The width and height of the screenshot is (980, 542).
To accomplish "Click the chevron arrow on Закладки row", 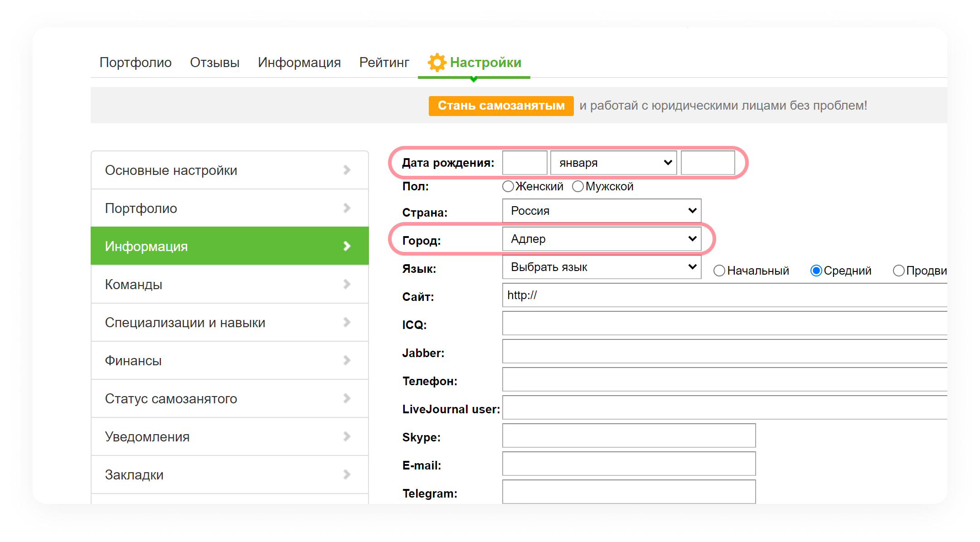I will coord(347,474).
